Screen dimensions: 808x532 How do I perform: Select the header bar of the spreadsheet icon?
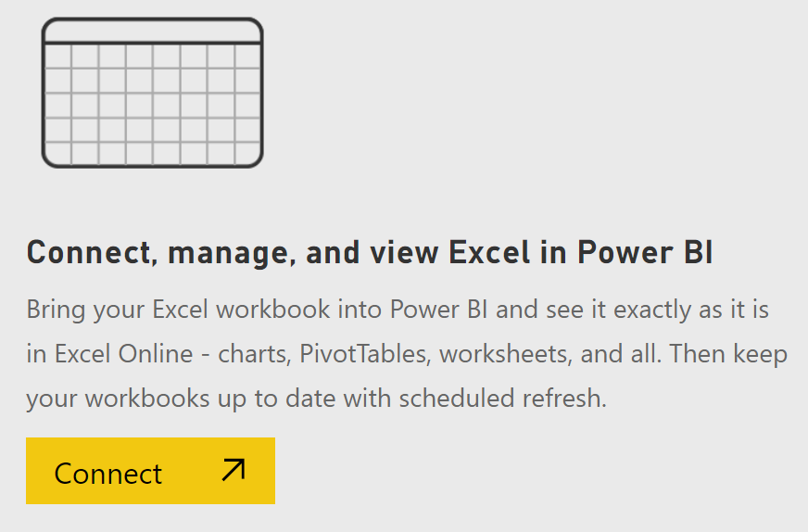(x=153, y=31)
